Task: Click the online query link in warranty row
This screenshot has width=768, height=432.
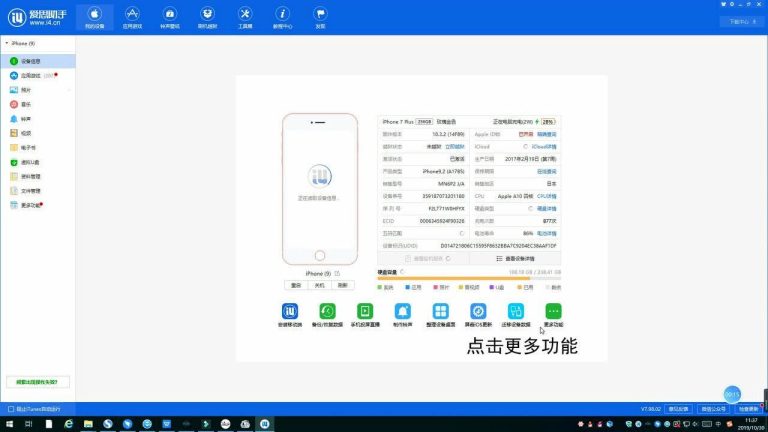Action: coord(547,171)
